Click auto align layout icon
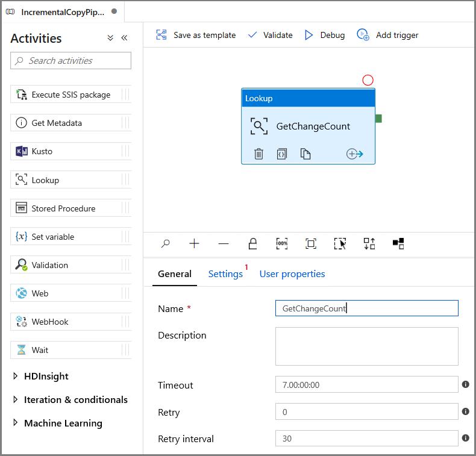Image resolution: width=476 pixels, height=456 pixels. click(x=369, y=243)
